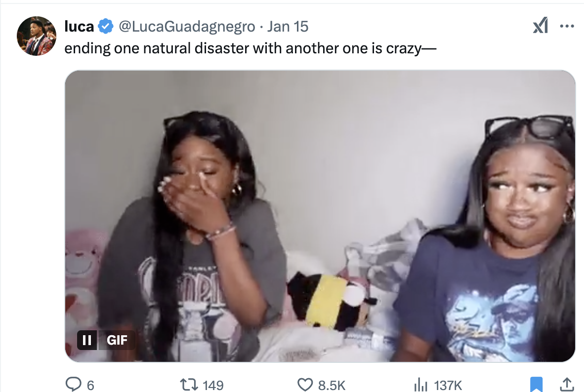Open the GIF media in viewer
Viewport: 584px width, 392px height.
(320, 216)
